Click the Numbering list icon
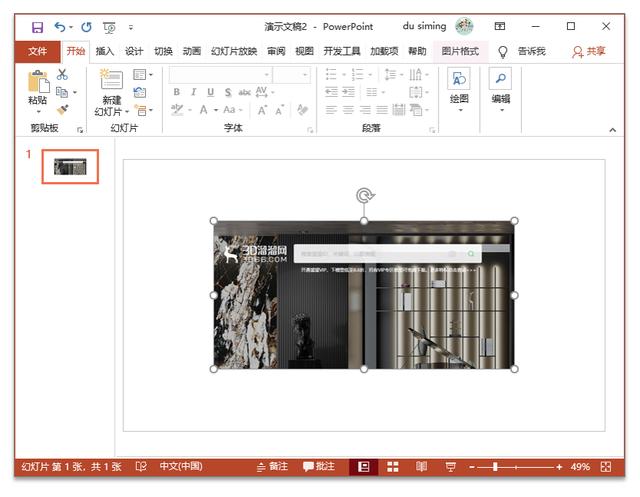 point(358,74)
